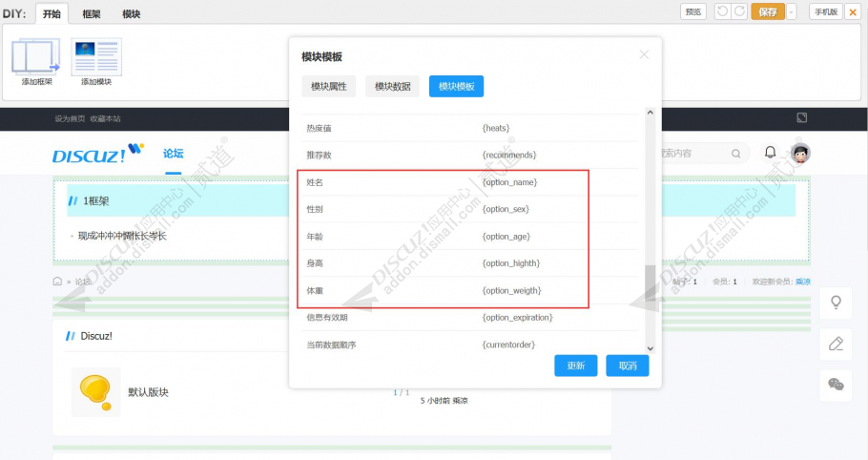Click the 预览 preview button
The image size is (868, 460).
(x=693, y=11)
